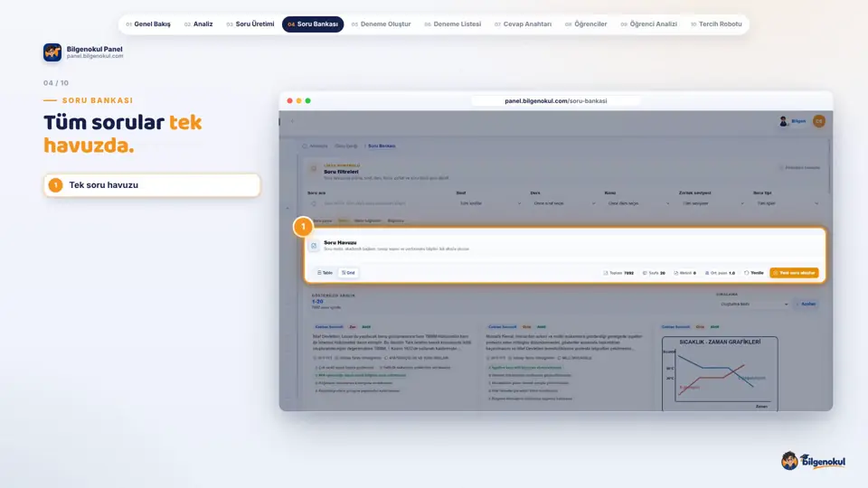Open the Öğrenci Analizi tab
Screen dimensions: 868x488
click(x=649, y=24)
